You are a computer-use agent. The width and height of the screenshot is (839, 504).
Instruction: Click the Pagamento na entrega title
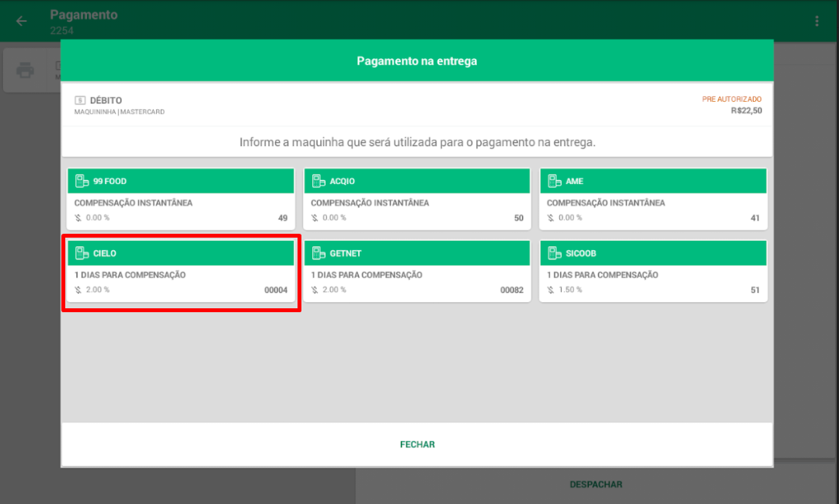click(417, 61)
